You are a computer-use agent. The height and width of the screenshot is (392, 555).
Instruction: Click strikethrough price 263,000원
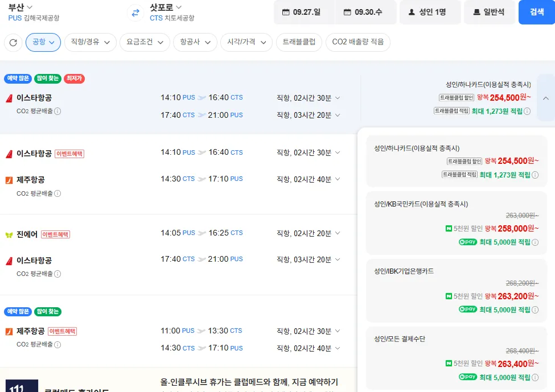522,216
